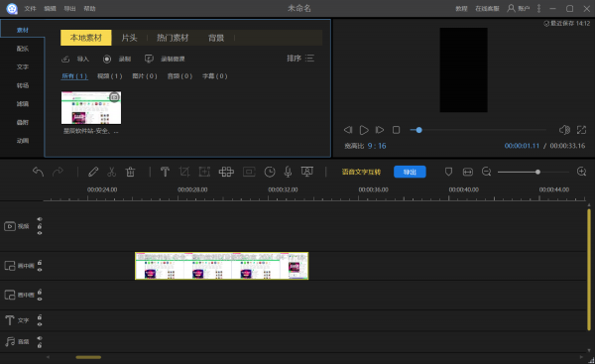This screenshot has width=595, height=364.
Task: Click the zoom in magnifier icon
Action: tap(581, 172)
